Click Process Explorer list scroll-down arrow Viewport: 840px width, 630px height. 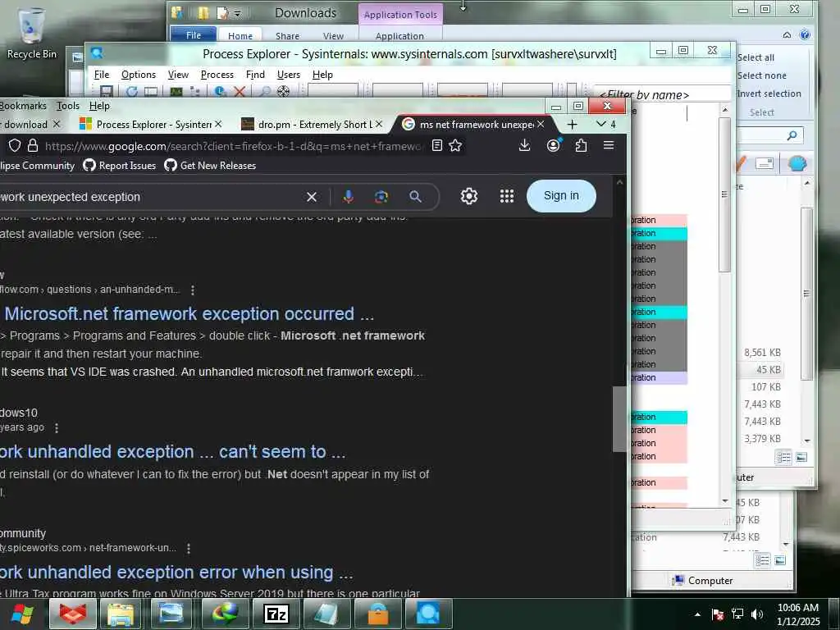tap(725, 501)
